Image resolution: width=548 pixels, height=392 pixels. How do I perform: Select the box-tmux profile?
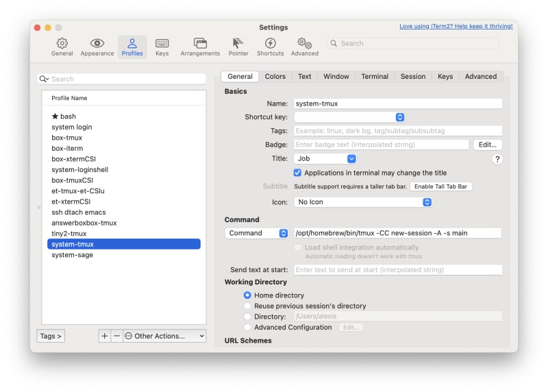pyautogui.click(x=124, y=138)
